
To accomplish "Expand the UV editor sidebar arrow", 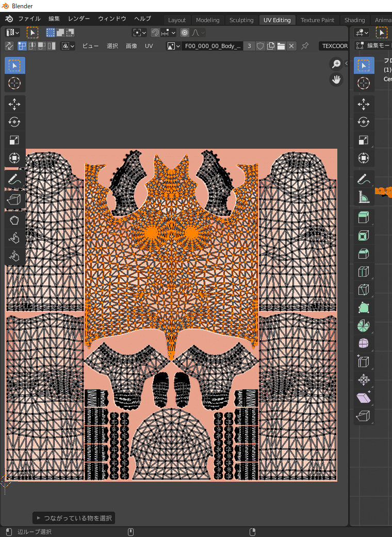I will pyautogui.click(x=346, y=64).
